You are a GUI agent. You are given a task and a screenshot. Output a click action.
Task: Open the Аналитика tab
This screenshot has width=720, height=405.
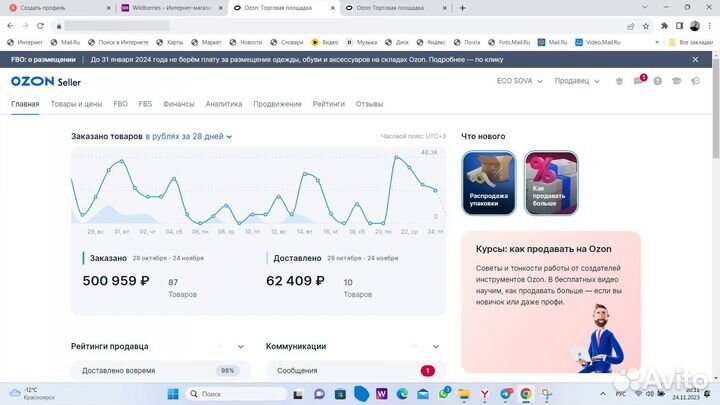[224, 104]
